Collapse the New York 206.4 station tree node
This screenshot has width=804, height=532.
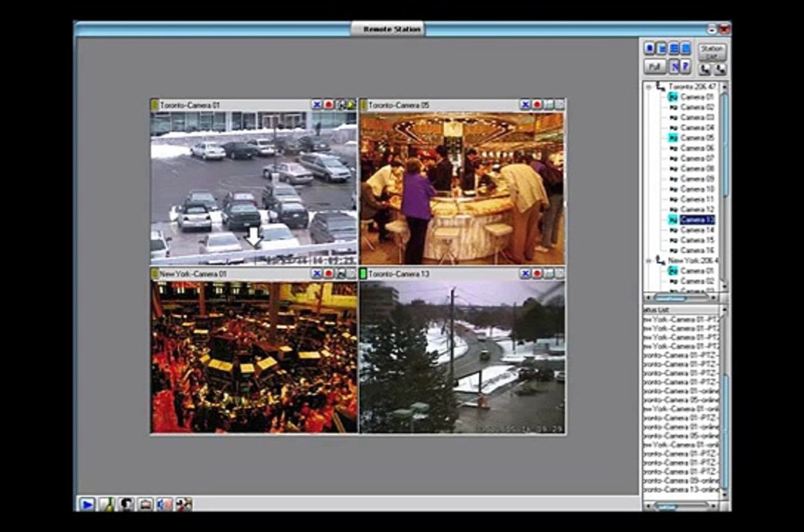point(649,261)
